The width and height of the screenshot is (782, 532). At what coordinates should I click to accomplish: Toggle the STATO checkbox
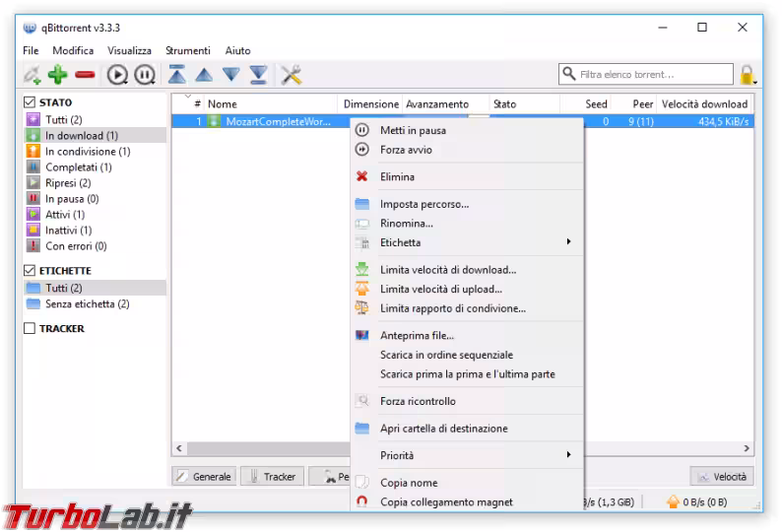[30, 102]
